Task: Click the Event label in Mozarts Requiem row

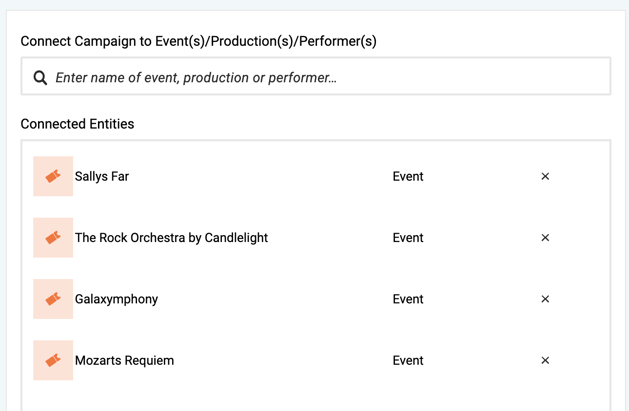Action: (x=408, y=360)
